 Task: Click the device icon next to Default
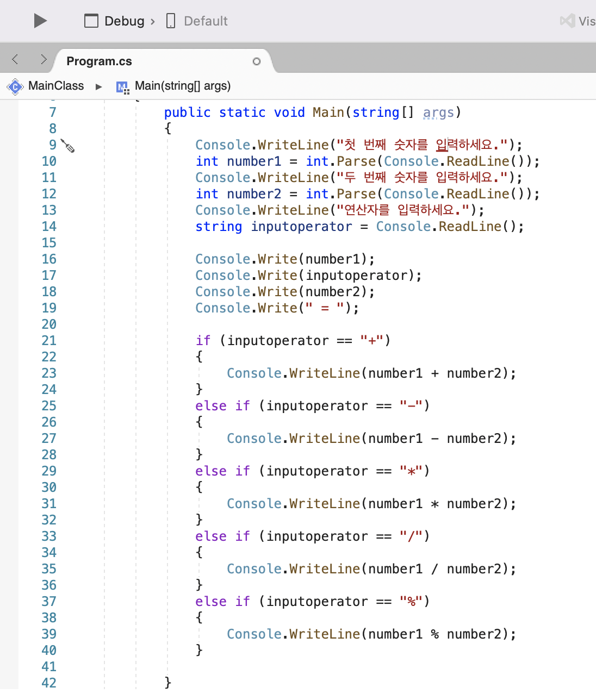pyautogui.click(x=170, y=21)
